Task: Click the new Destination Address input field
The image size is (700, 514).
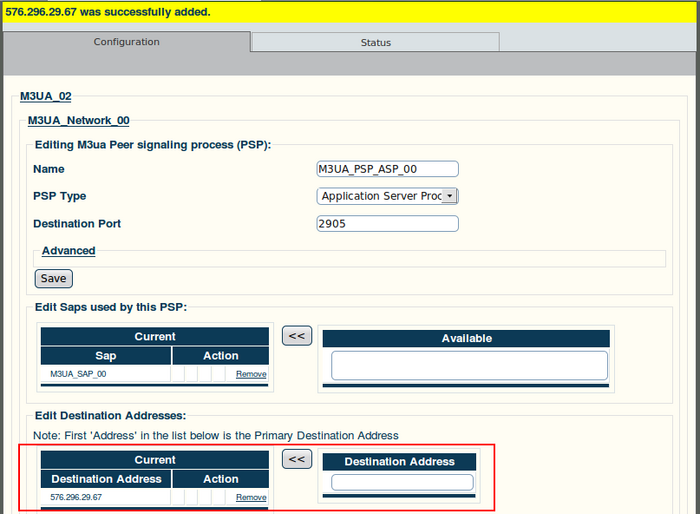Action: tap(402, 483)
